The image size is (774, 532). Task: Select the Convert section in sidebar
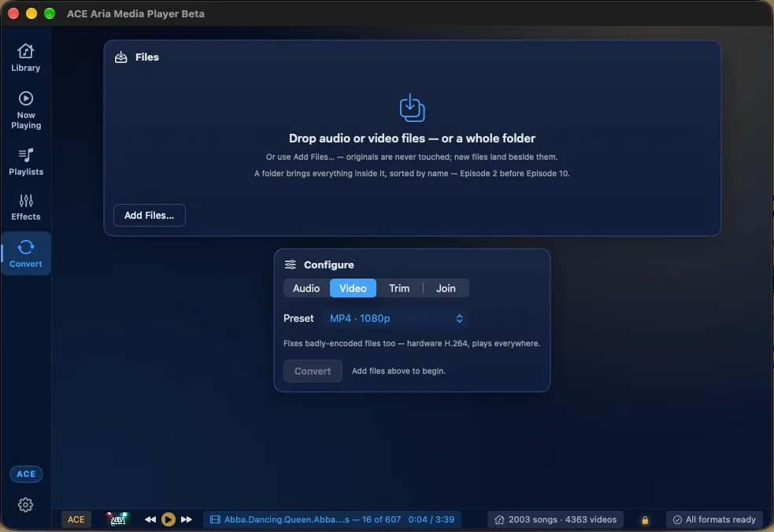(x=26, y=253)
